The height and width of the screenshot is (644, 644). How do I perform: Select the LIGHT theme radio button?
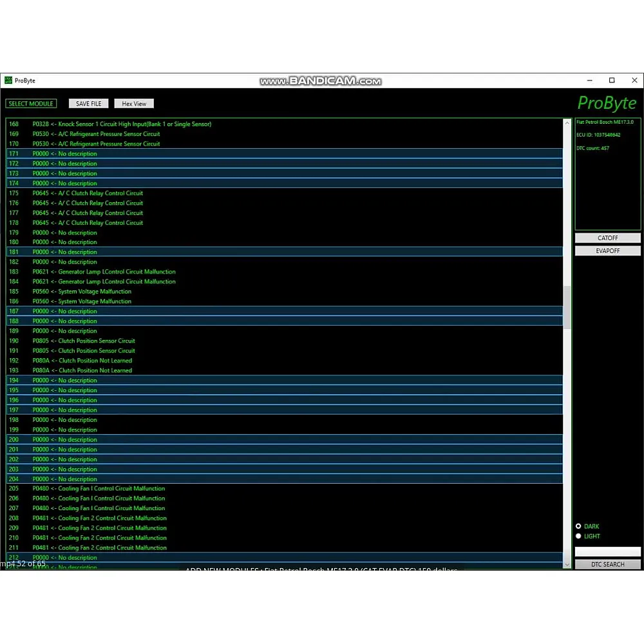coord(578,536)
